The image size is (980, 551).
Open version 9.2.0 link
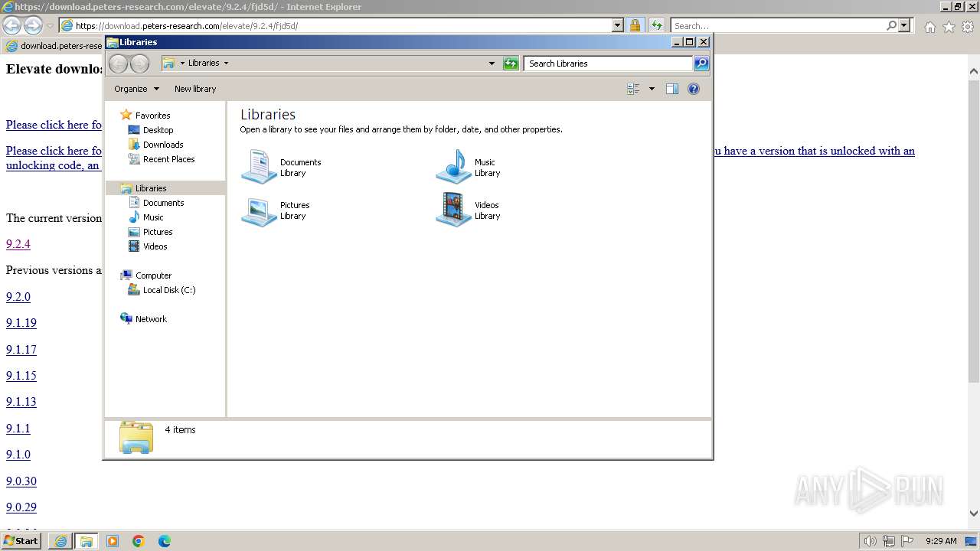pos(18,297)
